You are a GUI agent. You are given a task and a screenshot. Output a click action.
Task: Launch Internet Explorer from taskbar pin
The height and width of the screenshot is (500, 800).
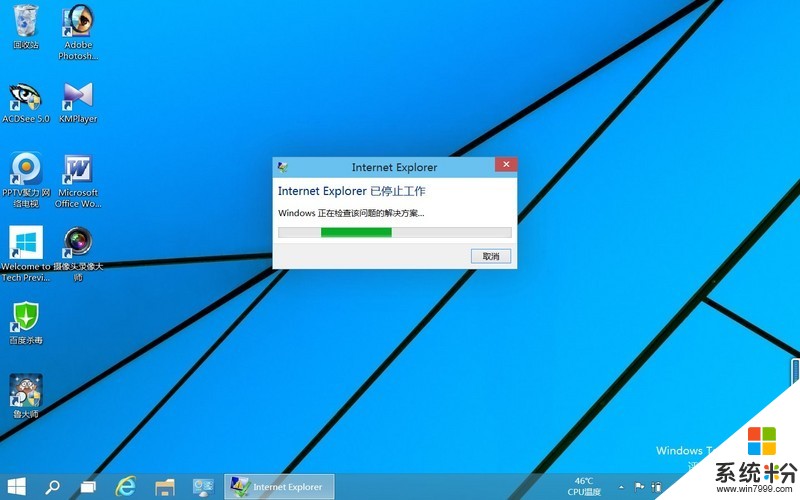pos(125,487)
